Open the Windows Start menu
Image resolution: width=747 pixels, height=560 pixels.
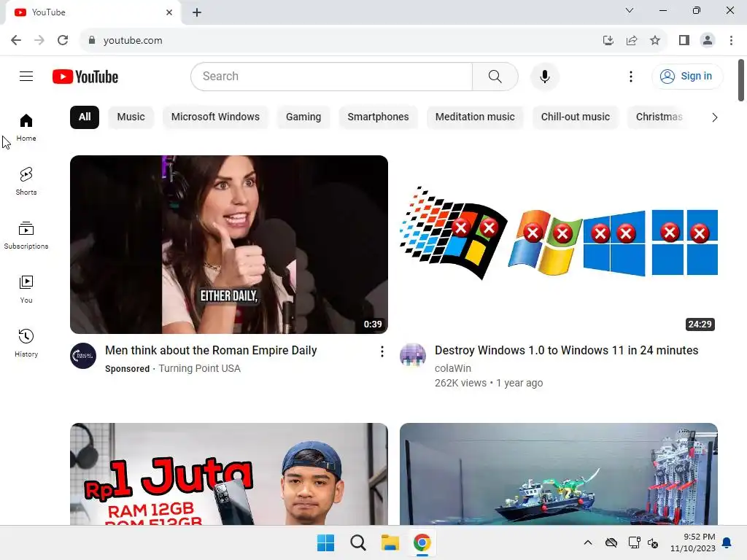[x=325, y=542]
